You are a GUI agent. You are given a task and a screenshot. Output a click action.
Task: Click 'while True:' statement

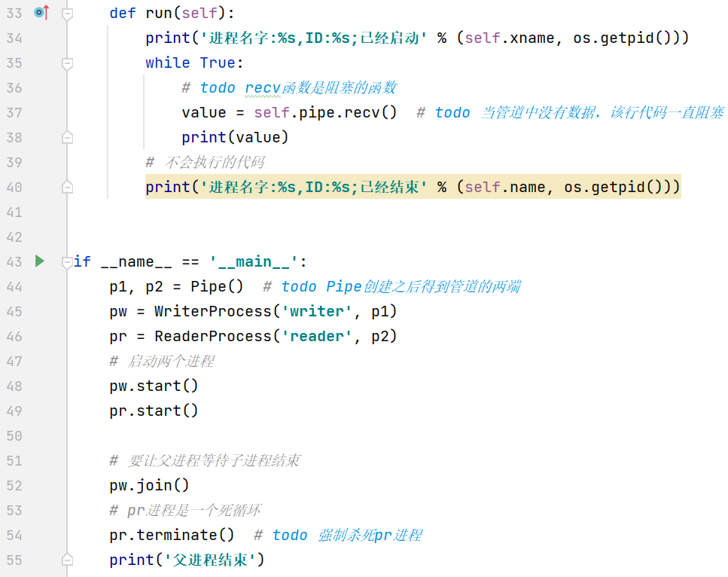point(194,63)
